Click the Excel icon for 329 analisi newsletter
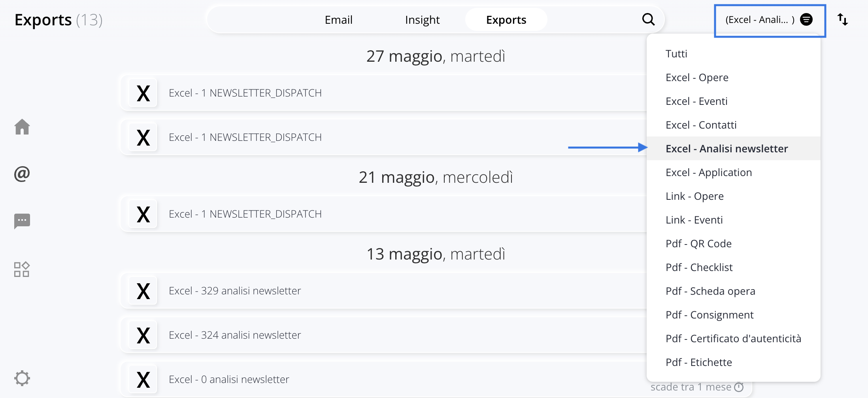 pyautogui.click(x=142, y=291)
